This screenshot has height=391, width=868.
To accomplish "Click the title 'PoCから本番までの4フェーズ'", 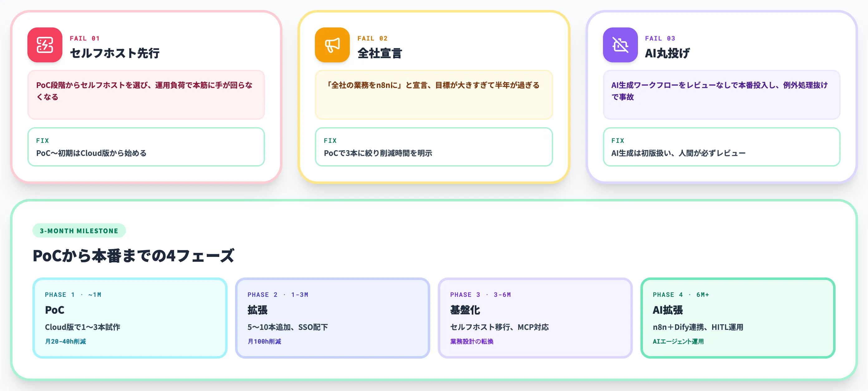I will pos(133,255).
